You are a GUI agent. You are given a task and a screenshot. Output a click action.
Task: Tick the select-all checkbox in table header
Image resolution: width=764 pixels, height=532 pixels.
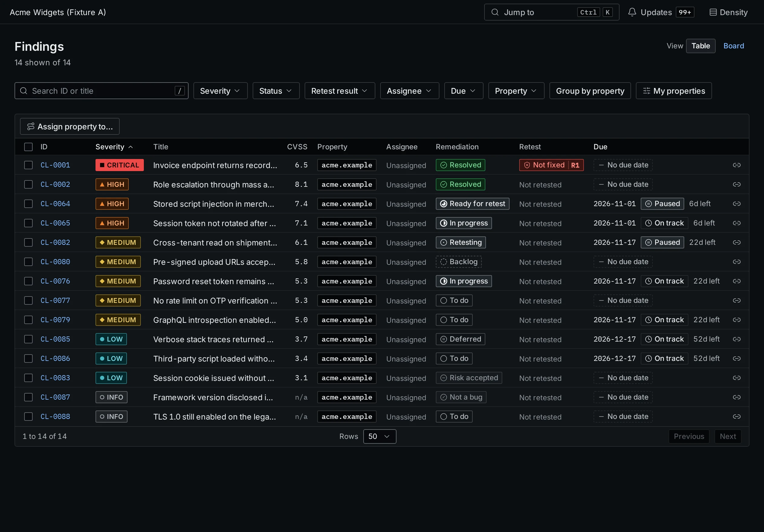[x=28, y=147]
